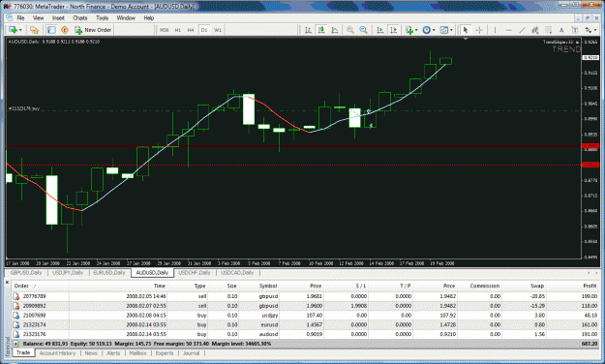Switch to the EURUSD,Daily chart tab

coord(109,273)
